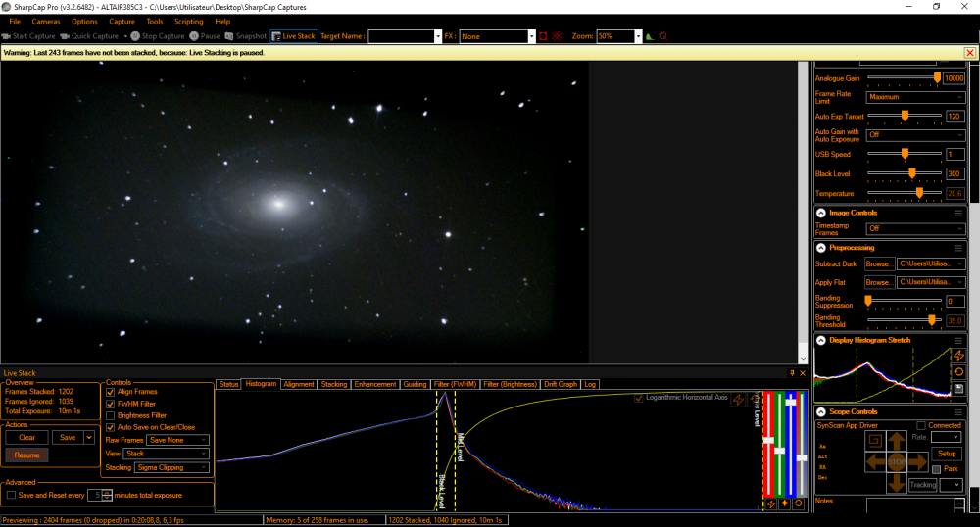980x527 pixels.
Task: Click the red reticule crosshair icon in toolbar
Action: click(x=557, y=36)
